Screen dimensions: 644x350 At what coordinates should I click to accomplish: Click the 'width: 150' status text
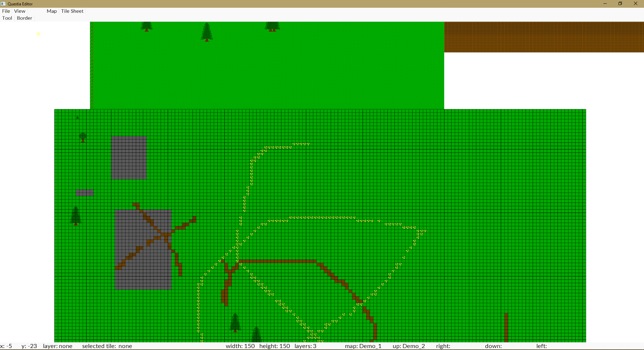[240, 346]
